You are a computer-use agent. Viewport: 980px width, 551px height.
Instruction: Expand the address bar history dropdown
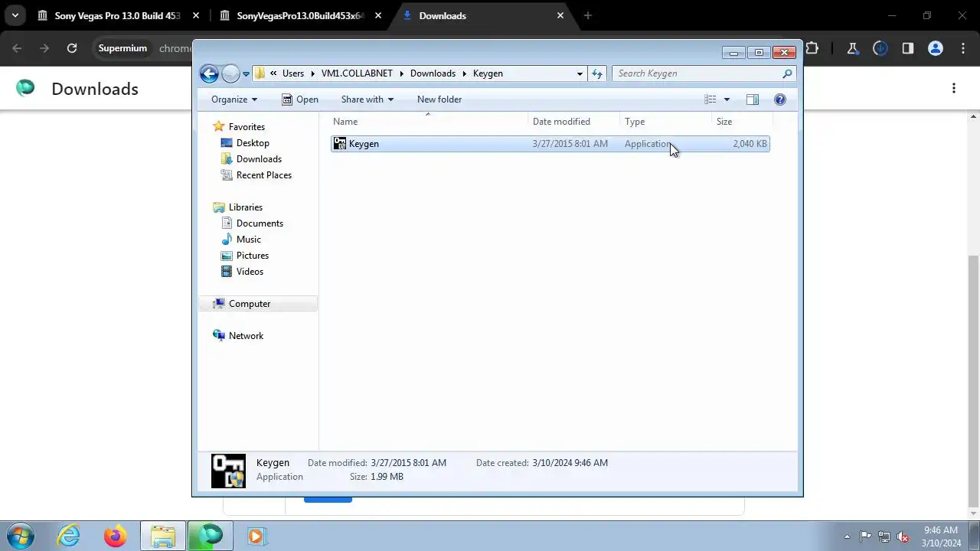(580, 73)
